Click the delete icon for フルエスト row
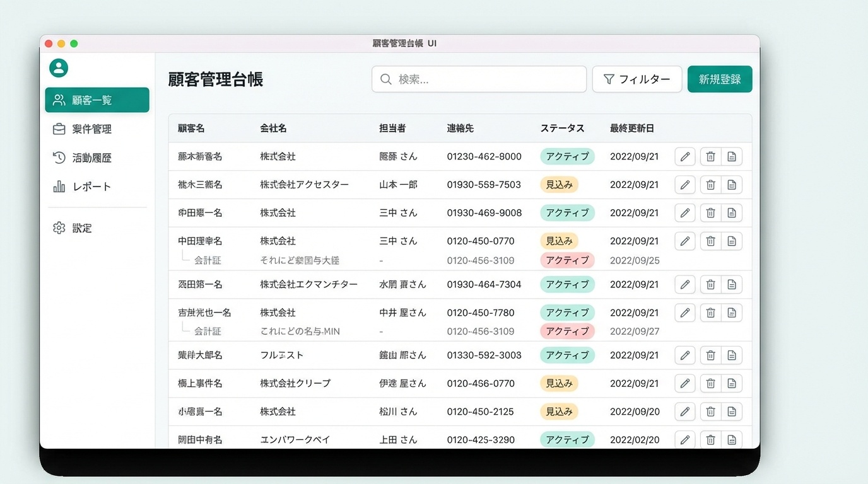The height and width of the screenshot is (484, 868). pyautogui.click(x=710, y=355)
